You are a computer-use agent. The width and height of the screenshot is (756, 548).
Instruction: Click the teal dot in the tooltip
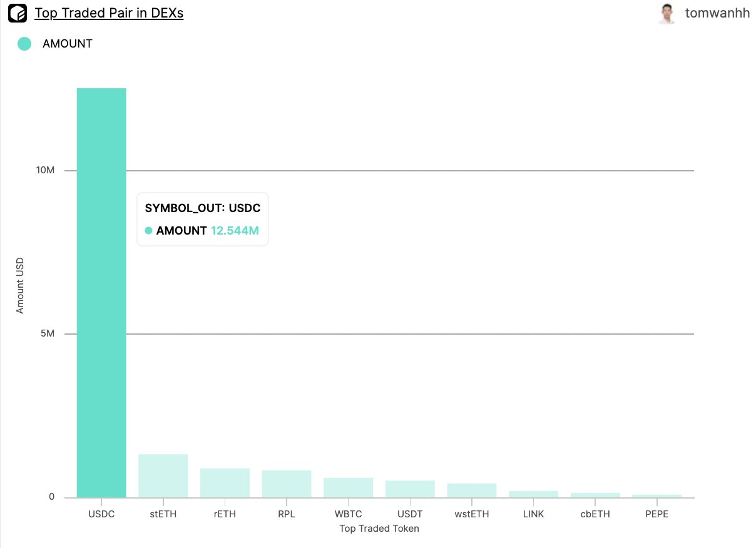[x=149, y=231]
